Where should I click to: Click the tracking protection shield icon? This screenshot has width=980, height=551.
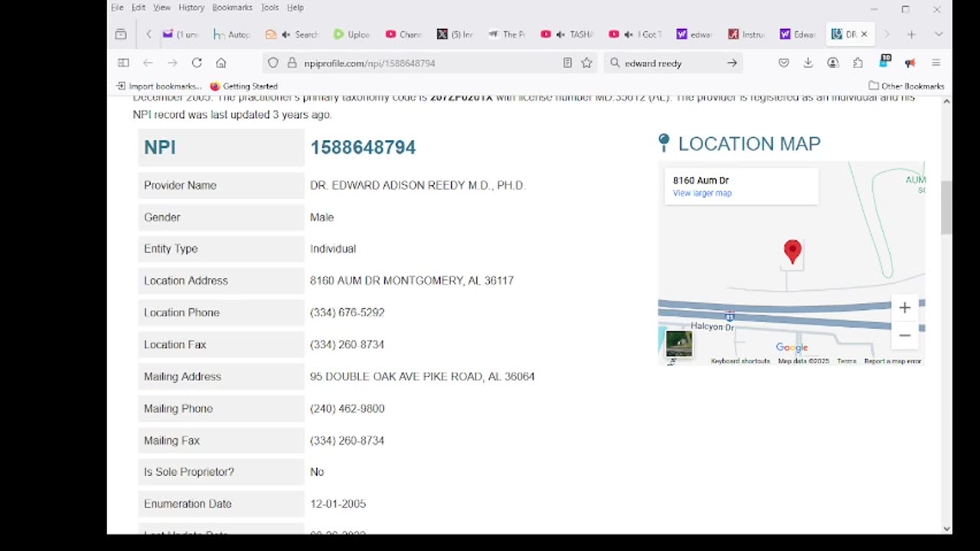(x=273, y=63)
